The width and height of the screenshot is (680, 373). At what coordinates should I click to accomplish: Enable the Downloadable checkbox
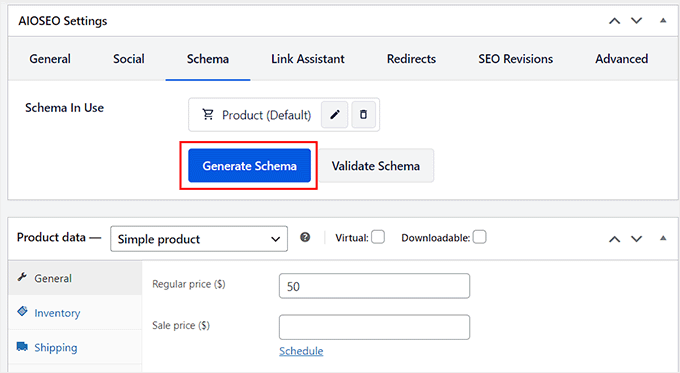[479, 237]
